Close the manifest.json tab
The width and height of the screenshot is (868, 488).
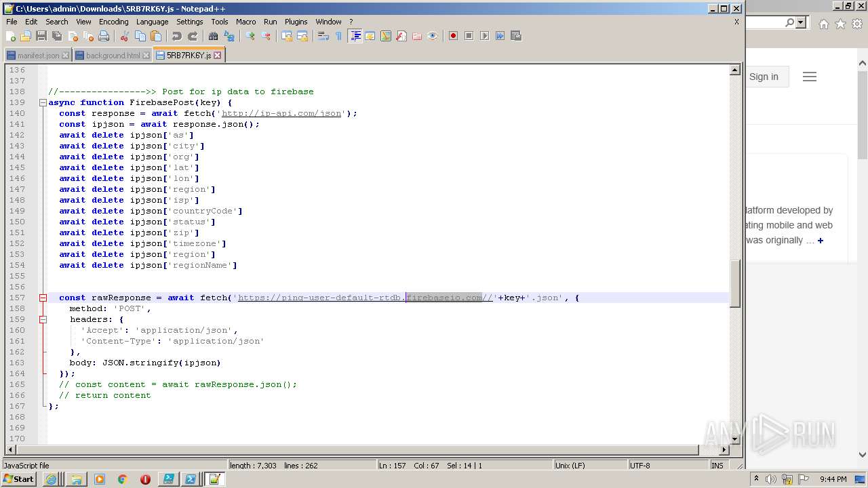[66, 56]
